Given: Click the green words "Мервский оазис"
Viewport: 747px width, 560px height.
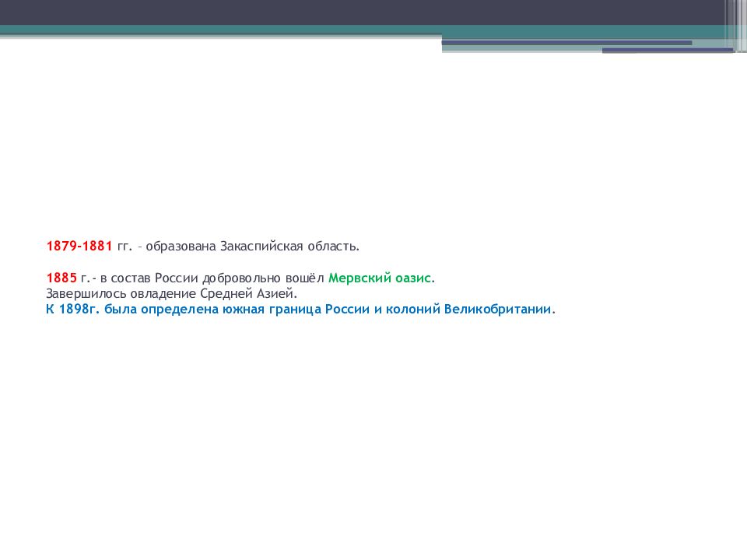Looking at the screenshot, I should click(380, 278).
